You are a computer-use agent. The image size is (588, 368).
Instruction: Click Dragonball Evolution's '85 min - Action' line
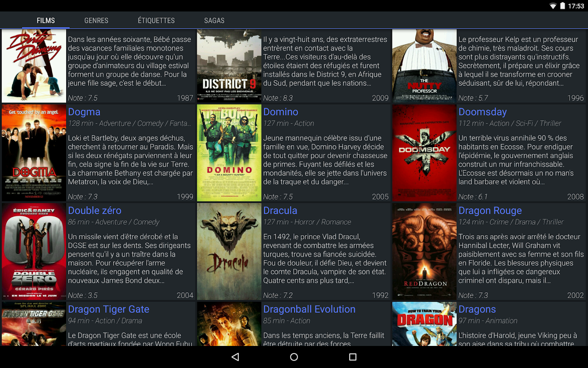(x=287, y=321)
